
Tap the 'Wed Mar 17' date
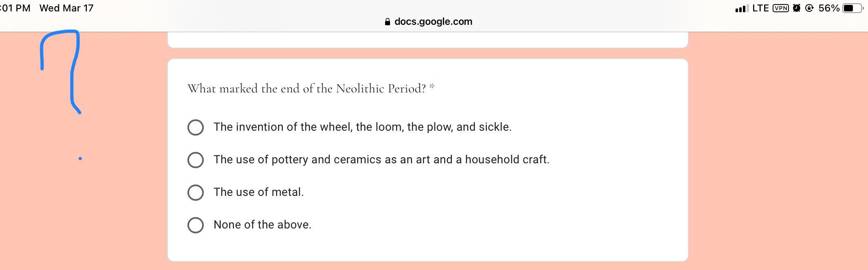click(66, 8)
